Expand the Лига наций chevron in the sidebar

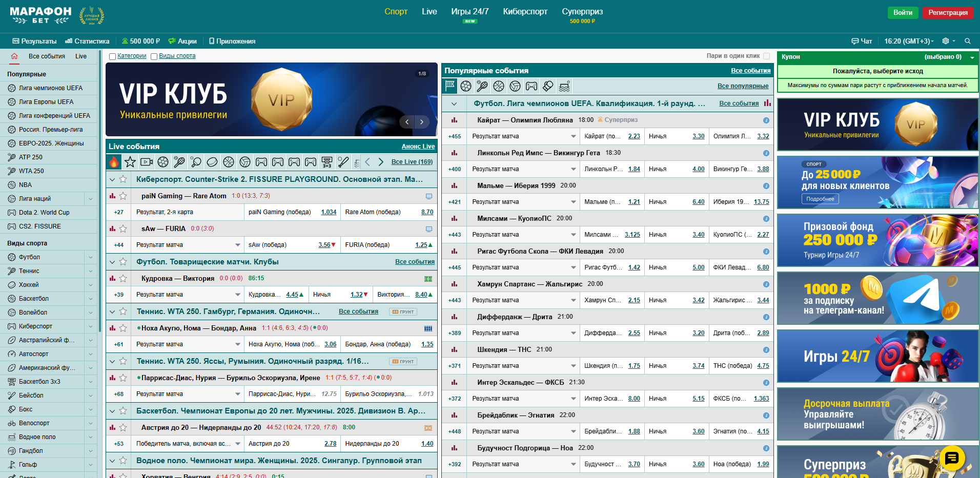91,199
